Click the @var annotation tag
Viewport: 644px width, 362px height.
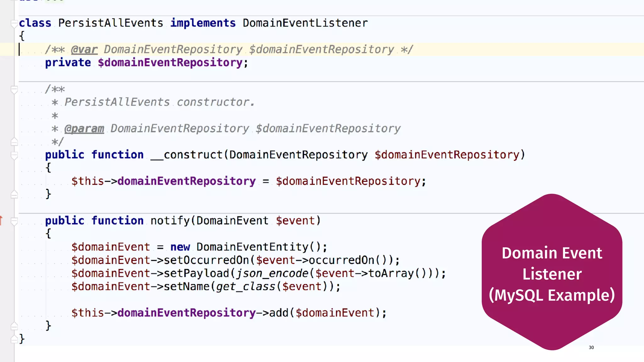pyautogui.click(x=84, y=49)
